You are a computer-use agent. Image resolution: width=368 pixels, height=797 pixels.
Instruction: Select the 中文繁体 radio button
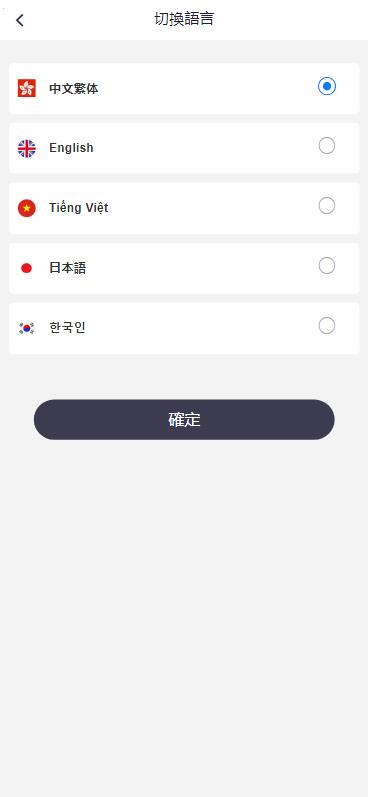[327, 86]
